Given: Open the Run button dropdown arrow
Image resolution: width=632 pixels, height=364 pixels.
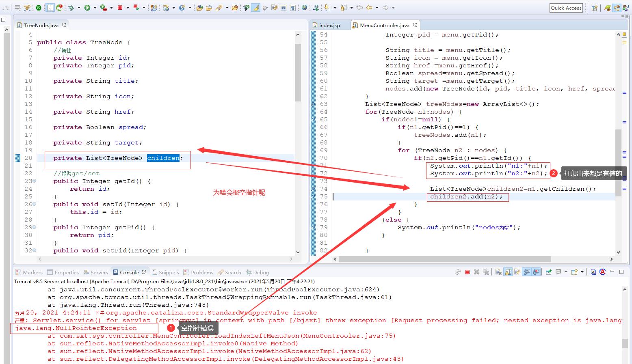Looking at the screenshot, I should pos(95,7).
